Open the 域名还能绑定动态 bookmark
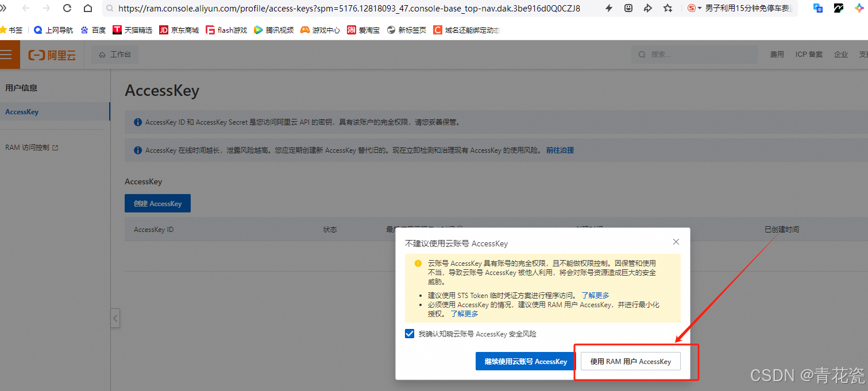The height and width of the screenshot is (391, 868). [467, 30]
